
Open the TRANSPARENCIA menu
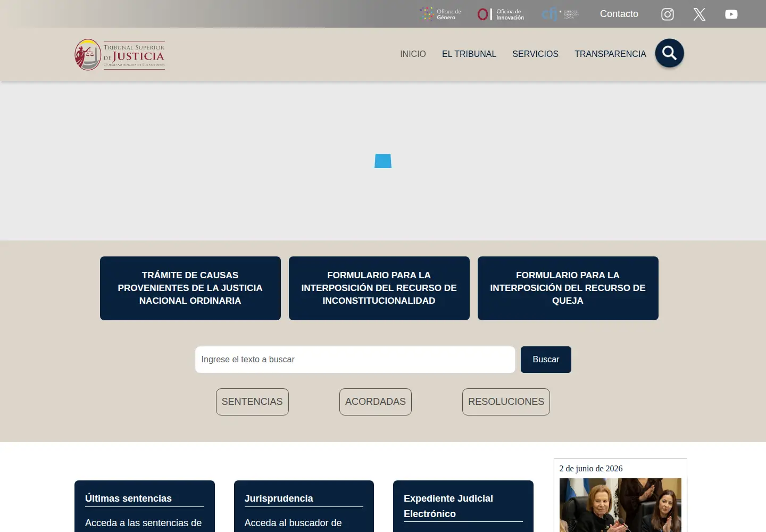click(610, 54)
